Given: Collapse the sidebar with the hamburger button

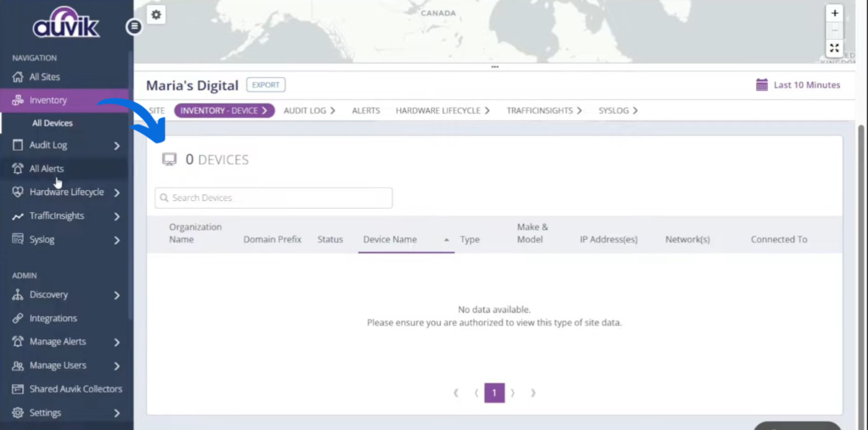Looking at the screenshot, I should [x=134, y=26].
